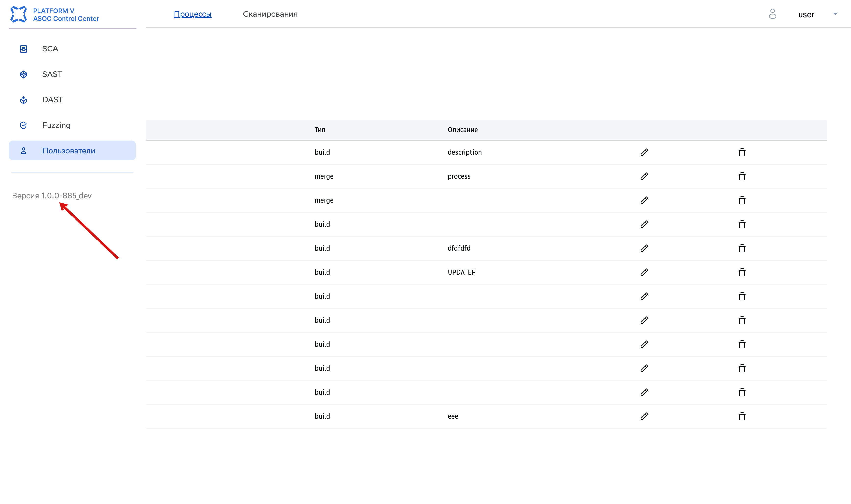The image size is (851, 504).
Task: Click the Тип column header
Action: pyautogui.click(x=320, y=130)
